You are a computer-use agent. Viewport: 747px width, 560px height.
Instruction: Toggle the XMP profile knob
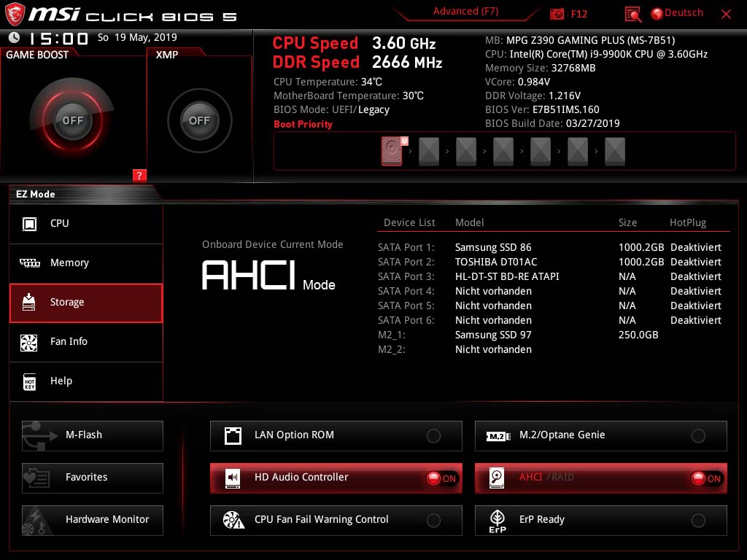pyautogui.click(x=200, y=120)
